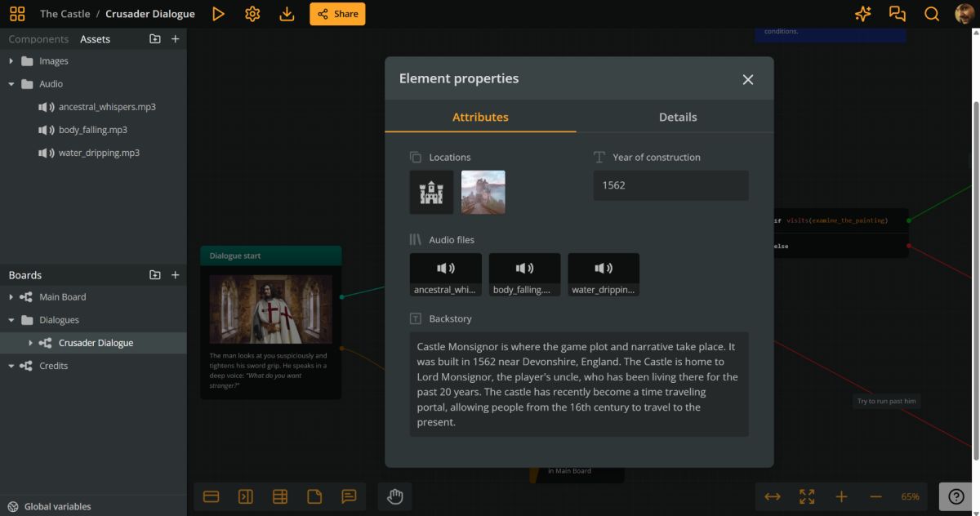
Task: Select the Assets tab in sidebar
Action: [95, 39]
